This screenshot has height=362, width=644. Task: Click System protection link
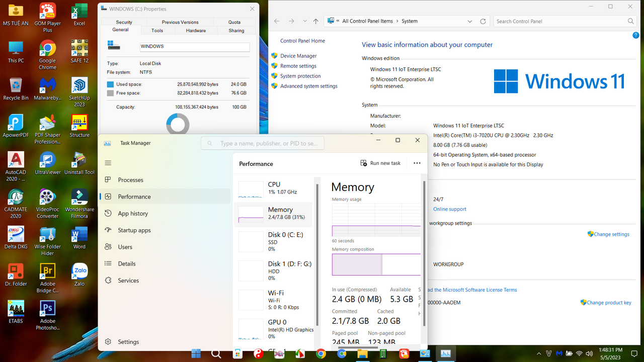300,76
